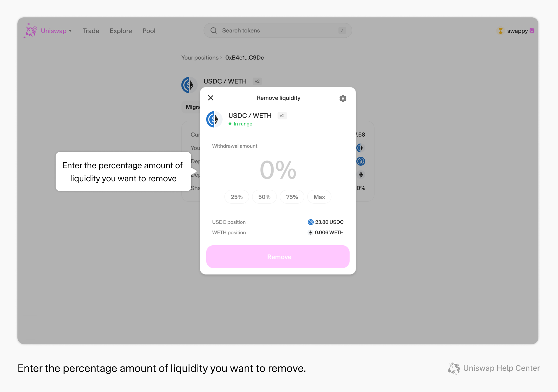Image resolution: width=558 pixels, height=392 pixels.
Task: Click the Ethereum icon beside 0.006 WETH
Action: pyautogui.click(x=310, y=232)
